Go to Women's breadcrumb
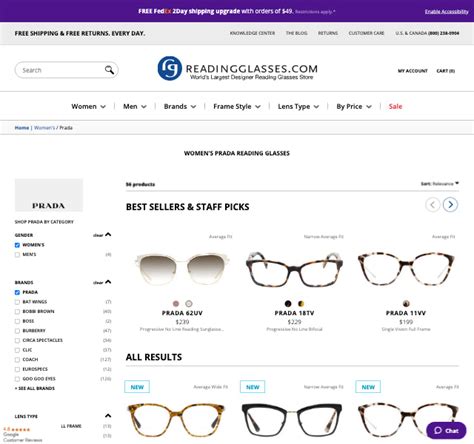This screenshot has width=474, height=444. (44, 128)
